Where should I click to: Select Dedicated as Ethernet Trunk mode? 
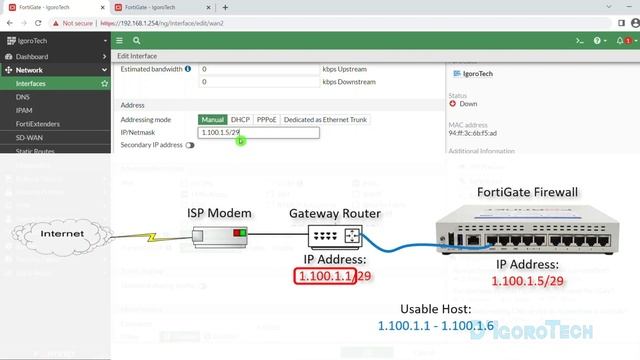(325, 120)
